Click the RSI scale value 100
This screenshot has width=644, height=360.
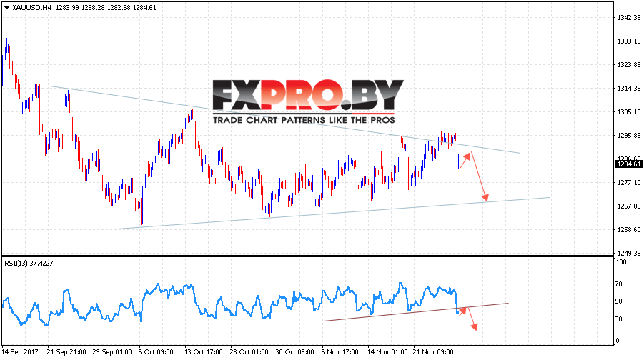622,262
